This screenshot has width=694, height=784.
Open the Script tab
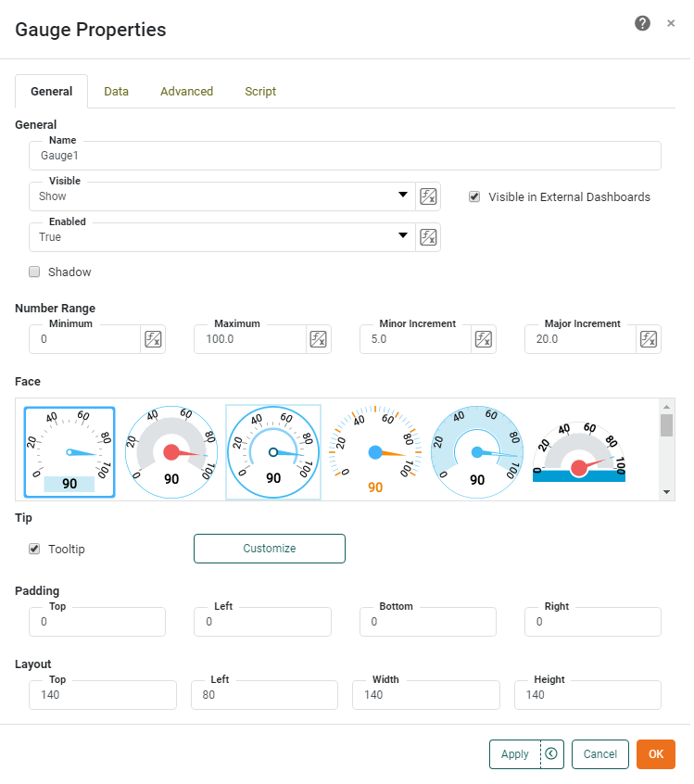[259, 91]
